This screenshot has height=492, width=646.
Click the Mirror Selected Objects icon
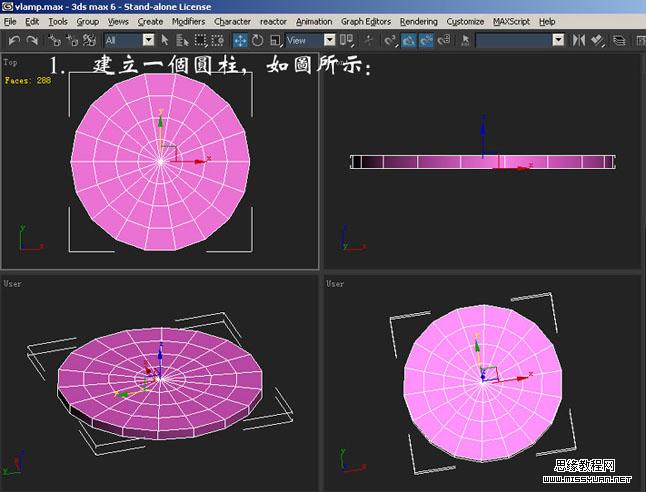point(578,40)
